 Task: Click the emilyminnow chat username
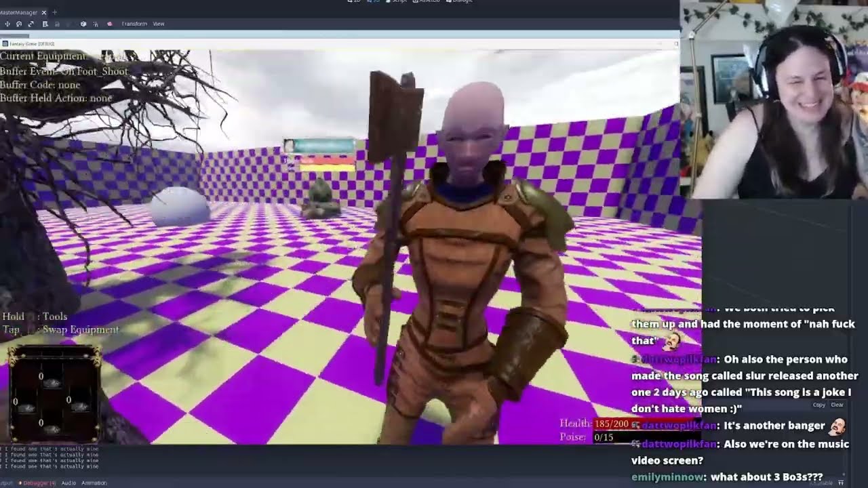tap(667, 477)
